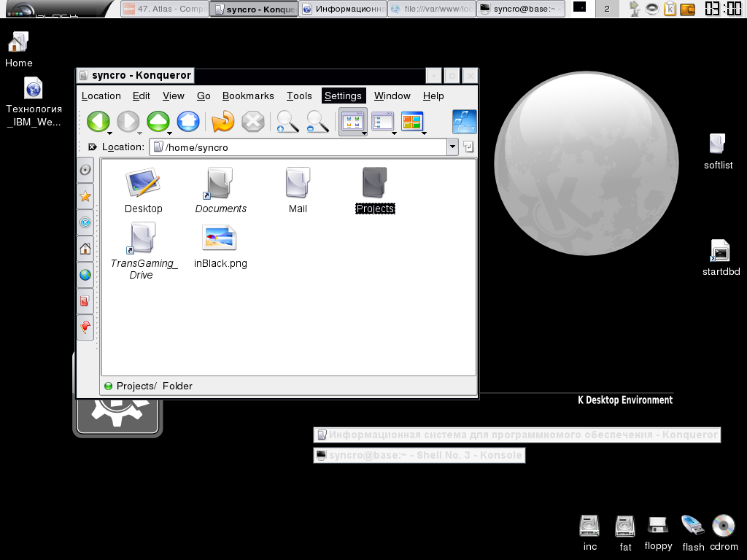Select the multicolumn view mode button

tap(411, 122)
